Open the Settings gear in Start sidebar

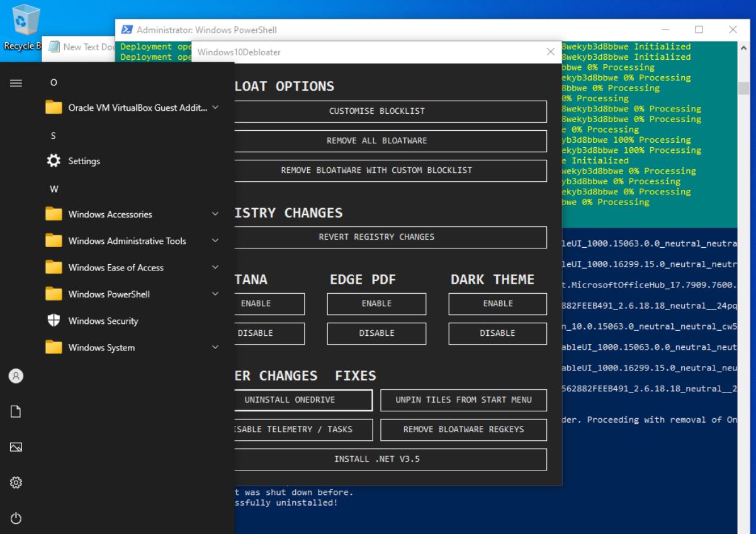(14, 481)
